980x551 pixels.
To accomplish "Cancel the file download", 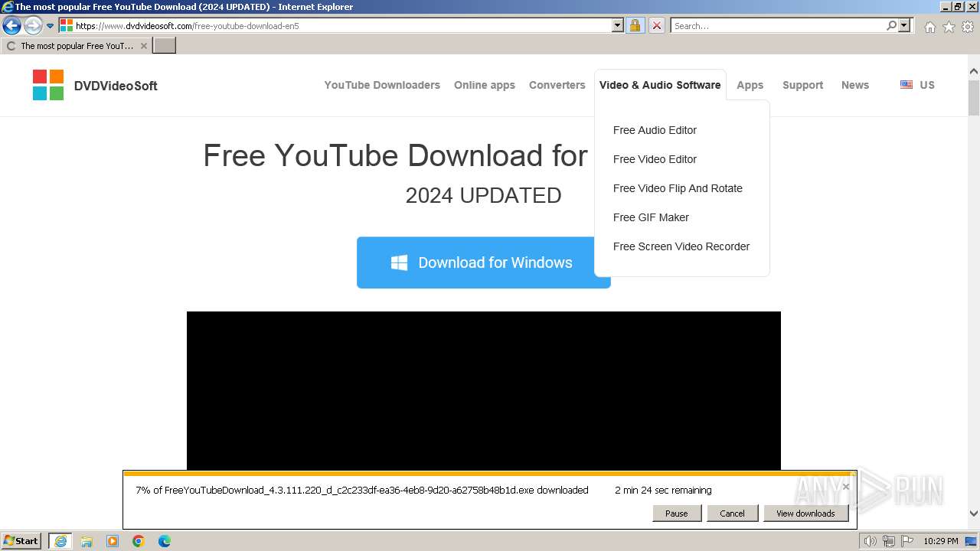I will [732, 514].
